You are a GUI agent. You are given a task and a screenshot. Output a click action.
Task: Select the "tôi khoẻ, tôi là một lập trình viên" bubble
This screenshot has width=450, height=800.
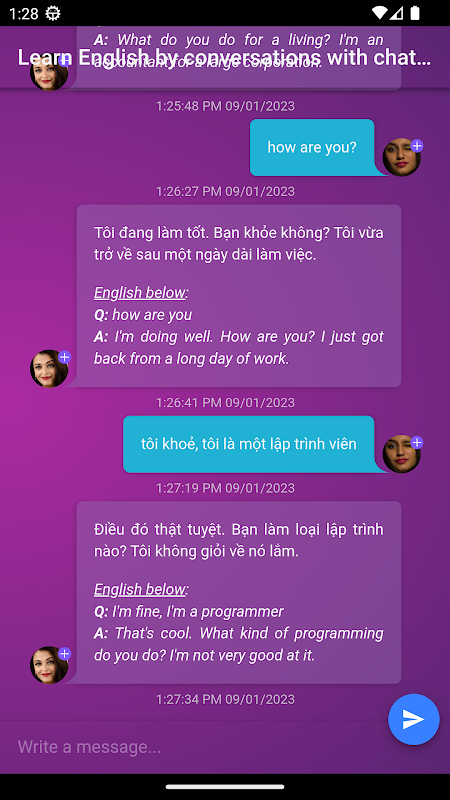[x=248, y=444]
